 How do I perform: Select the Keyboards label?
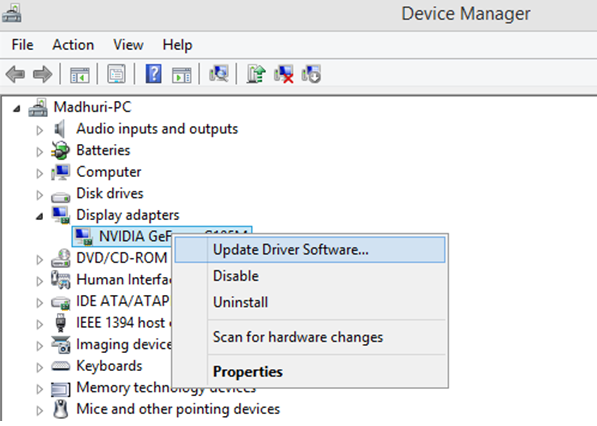109,366
